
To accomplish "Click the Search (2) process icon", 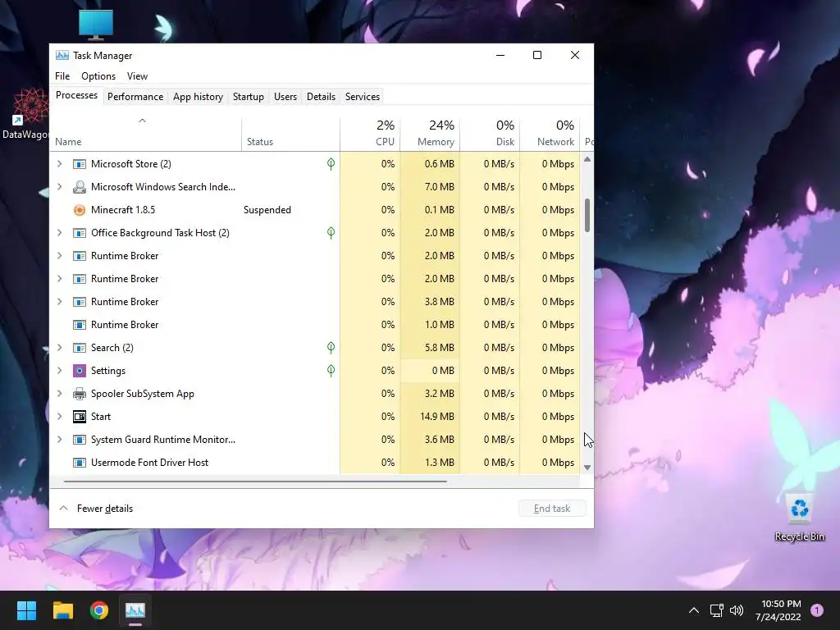I will [x=80, y=348].
